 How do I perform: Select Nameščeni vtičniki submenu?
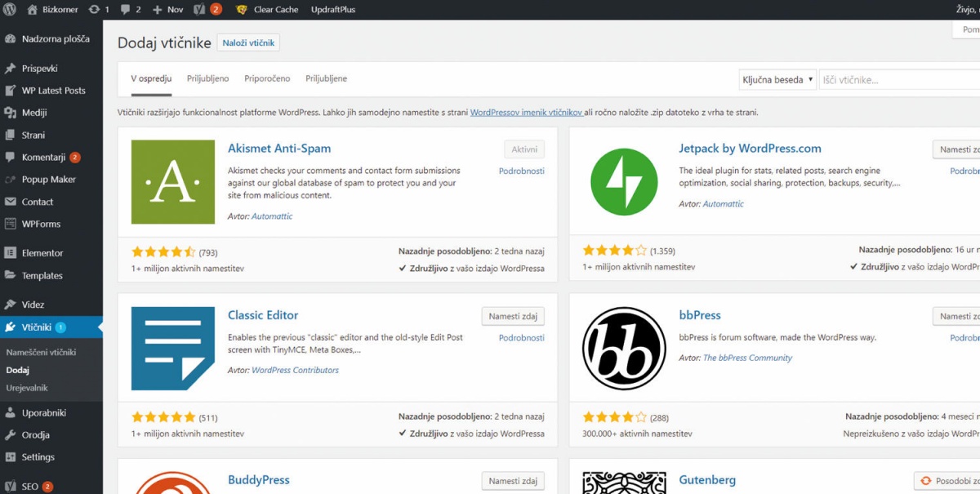click(x=41, y=352)
